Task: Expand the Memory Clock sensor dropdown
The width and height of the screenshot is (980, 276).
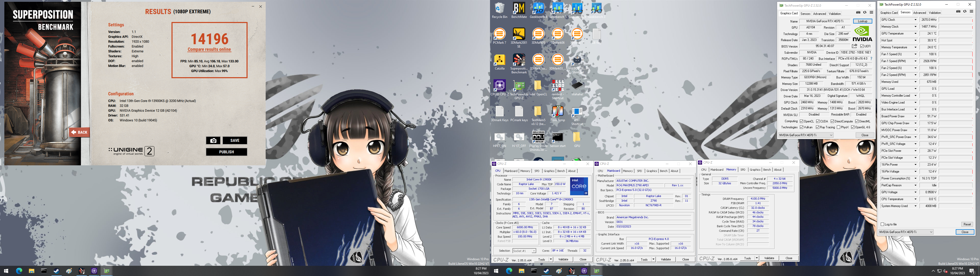Action: 915,27
